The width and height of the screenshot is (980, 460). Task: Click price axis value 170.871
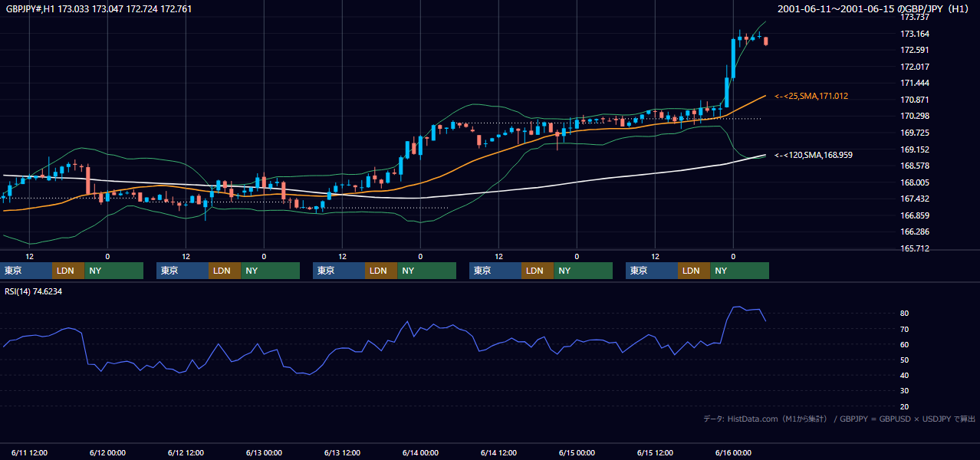click(x=914, y=100)
